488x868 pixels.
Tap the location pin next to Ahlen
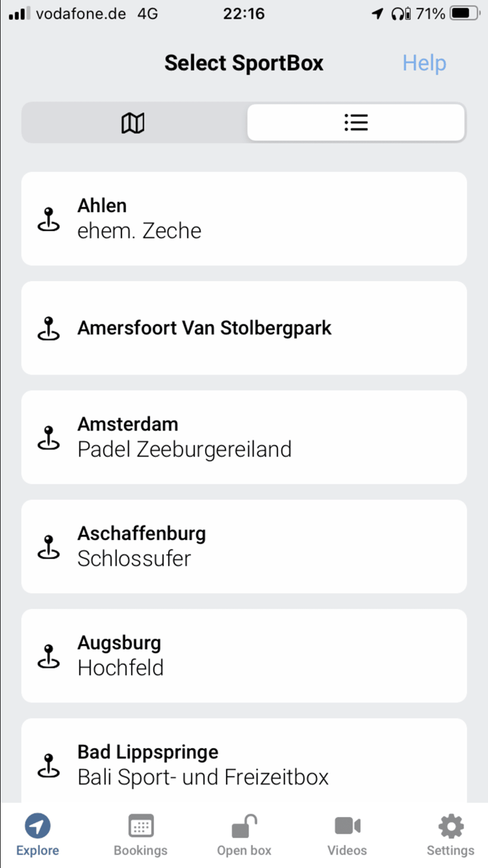coord(49,218)
